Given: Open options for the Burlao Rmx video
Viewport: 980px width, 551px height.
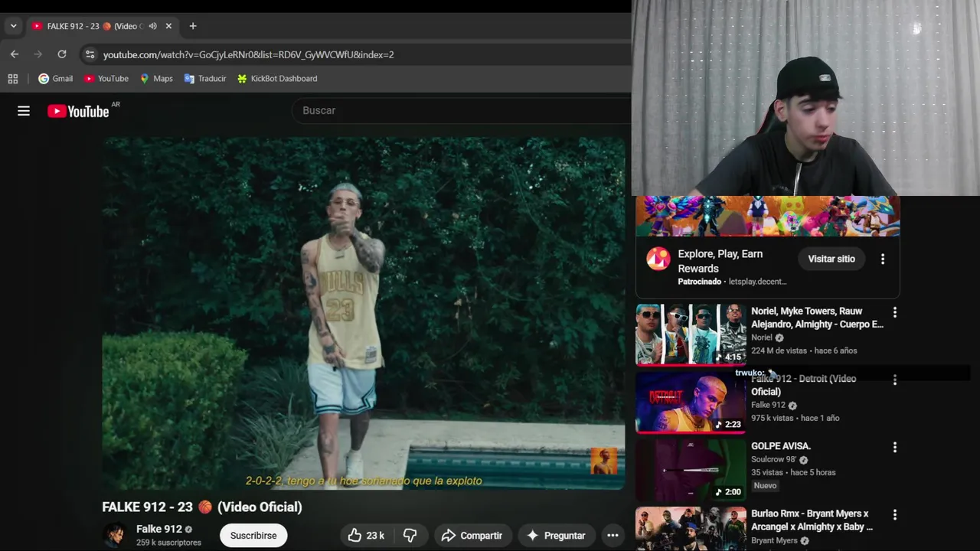Looking at the screenshot, I should tap(894, 514).
